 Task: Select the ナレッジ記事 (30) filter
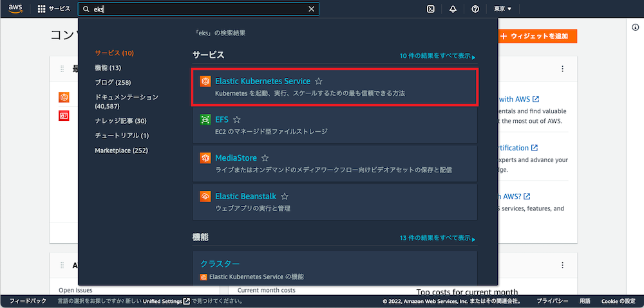point(121,121)
